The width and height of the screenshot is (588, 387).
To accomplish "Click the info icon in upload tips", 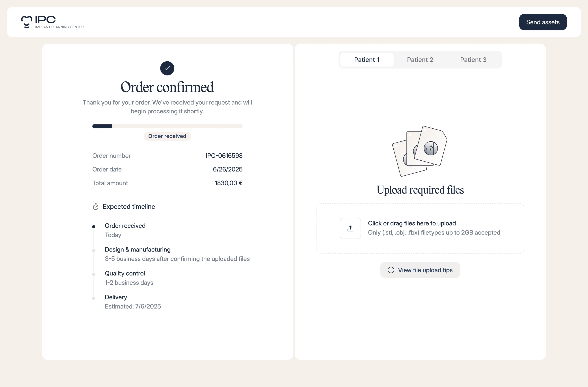I will coord(391,270).
